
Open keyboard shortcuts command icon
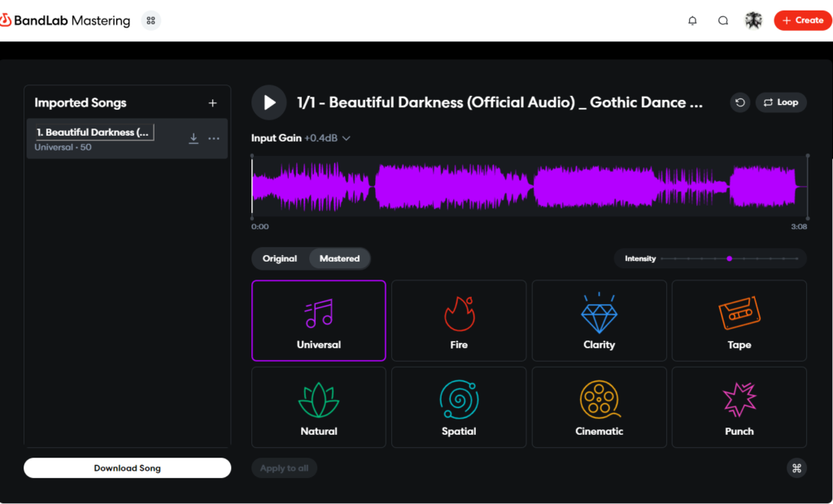[797, 468]
